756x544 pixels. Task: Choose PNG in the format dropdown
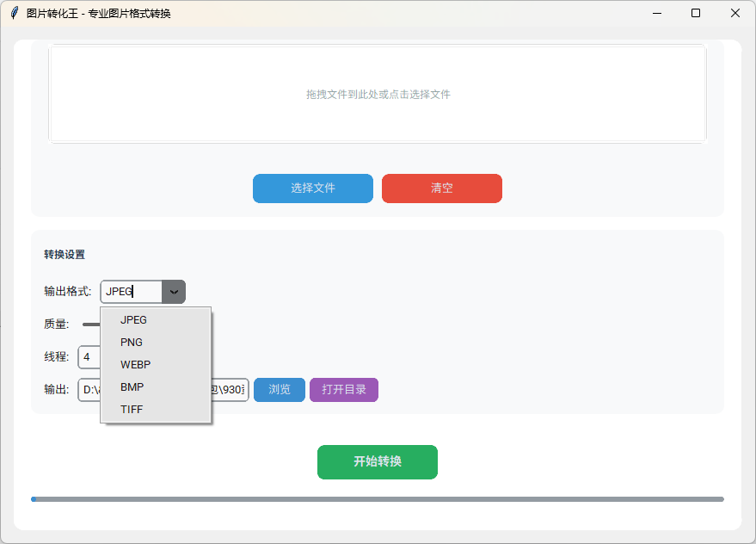132,342
